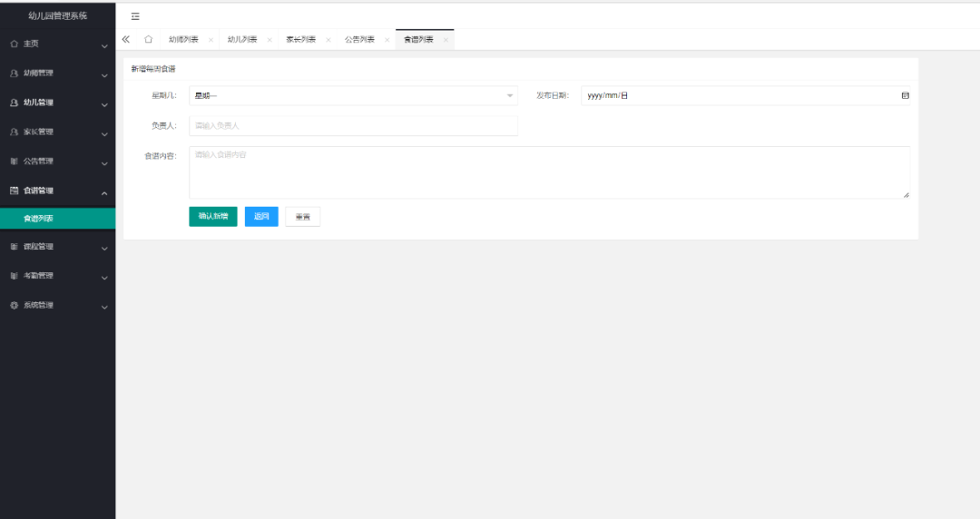980x519 pixels.
Task: Close the 公告列表 tab
Action: (387, 40)
